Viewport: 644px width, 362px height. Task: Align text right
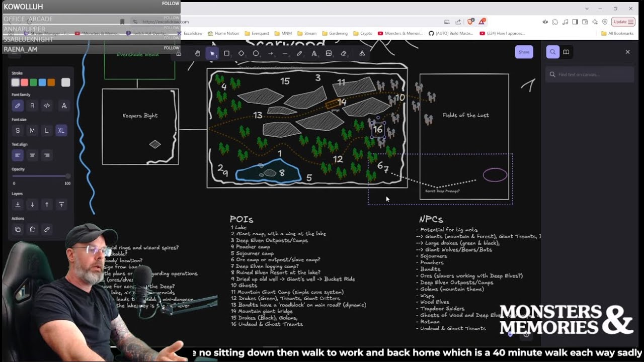pos(47,155)
